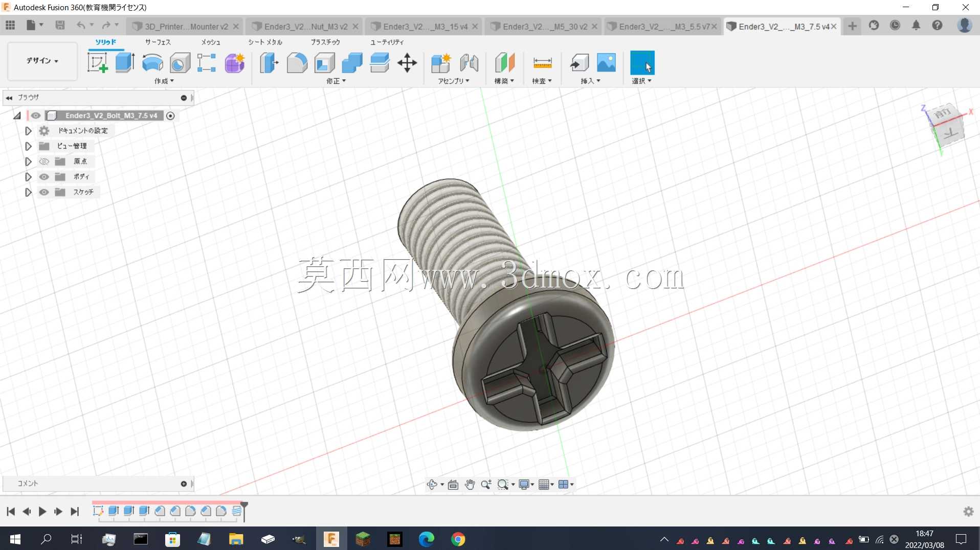Select the Rectangular Pattern tool icon
Viewport: 980px width, 550px height.
pyautogui.click(x=207, y=63)
